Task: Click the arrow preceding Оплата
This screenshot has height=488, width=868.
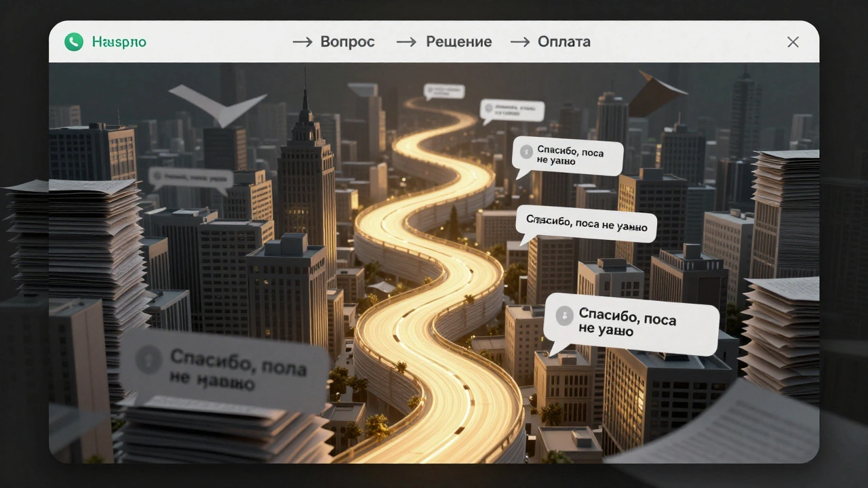Action: (519, 42)
